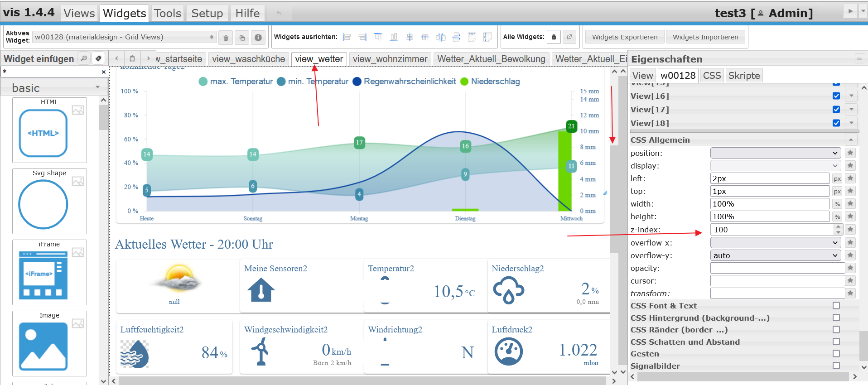Viewport: 868px width, 385px height.
Task: Open the Hilfe menu
Action: (247, 13)
